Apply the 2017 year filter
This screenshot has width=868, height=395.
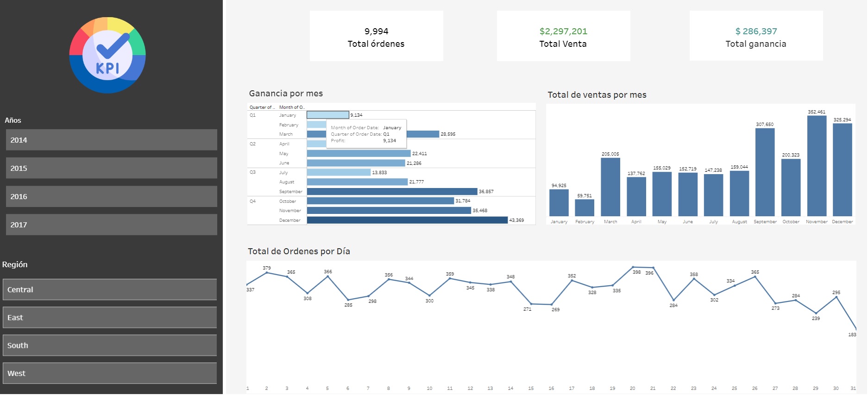(x=111, y=225)
